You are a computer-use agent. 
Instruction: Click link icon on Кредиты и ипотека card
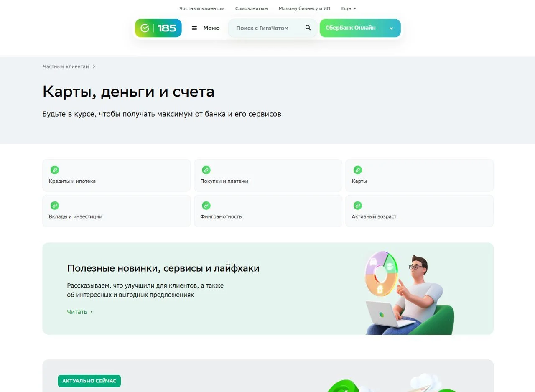tap(54, 170)
